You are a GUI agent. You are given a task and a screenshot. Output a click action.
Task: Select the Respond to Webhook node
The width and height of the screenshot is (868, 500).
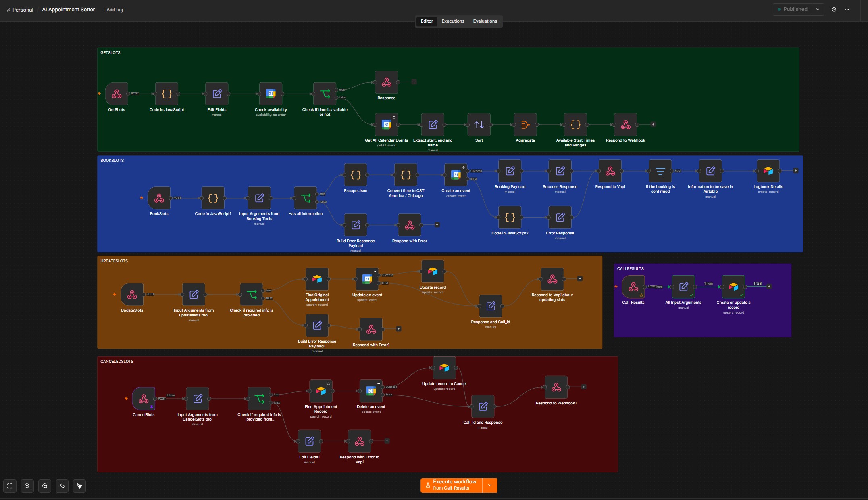click(626, 125)
